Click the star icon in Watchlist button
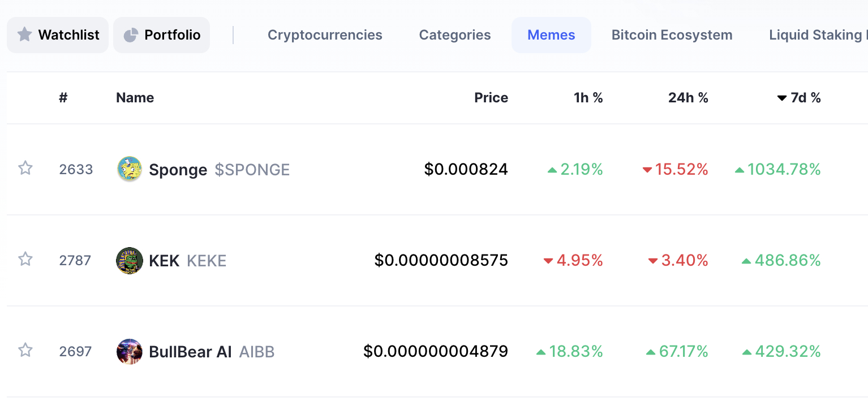 point(24,35)
